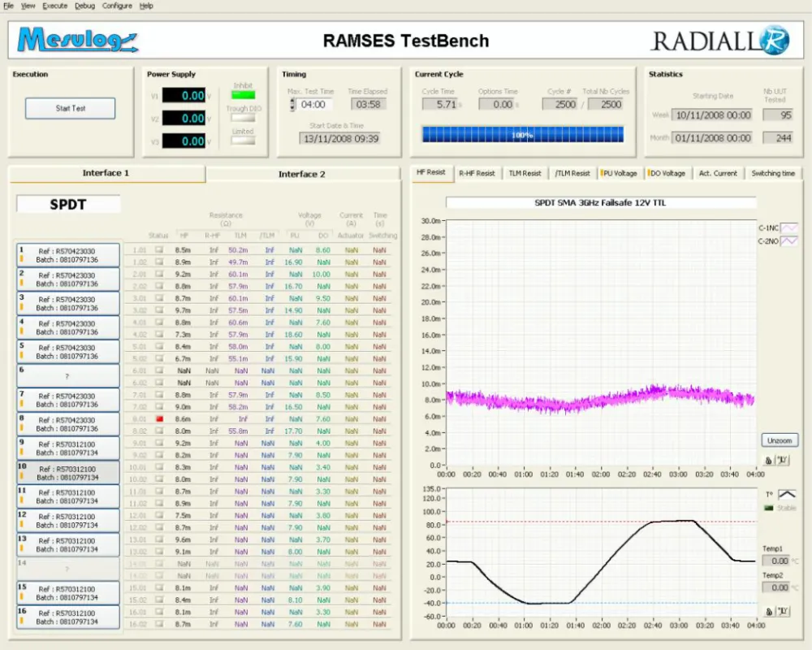Screen dimensions: 812x650
Task: Toggle empty UUT slot 6 button
Action: coord(68,376)
